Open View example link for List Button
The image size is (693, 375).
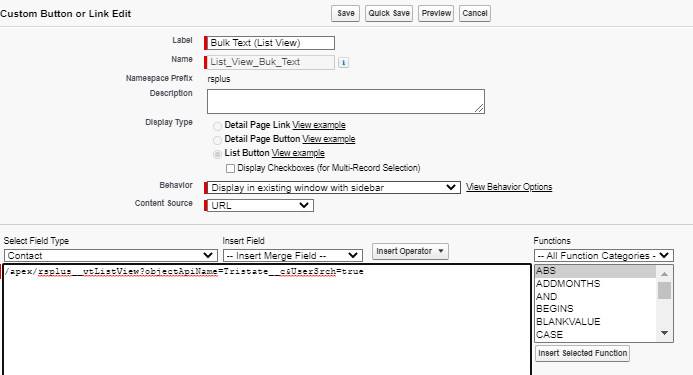pos(298,153)
